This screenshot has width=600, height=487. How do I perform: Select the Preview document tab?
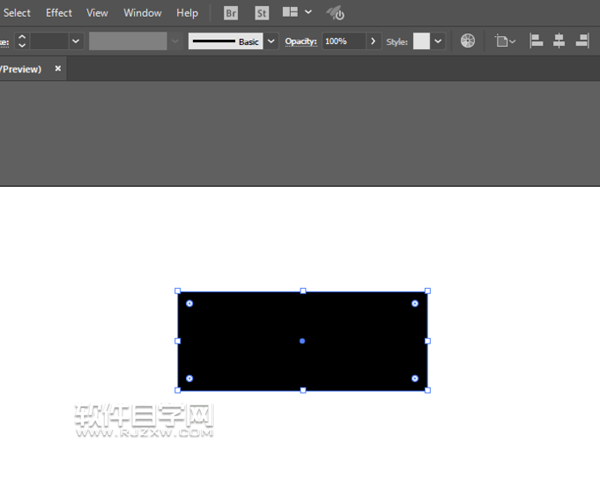coord(21,69)
